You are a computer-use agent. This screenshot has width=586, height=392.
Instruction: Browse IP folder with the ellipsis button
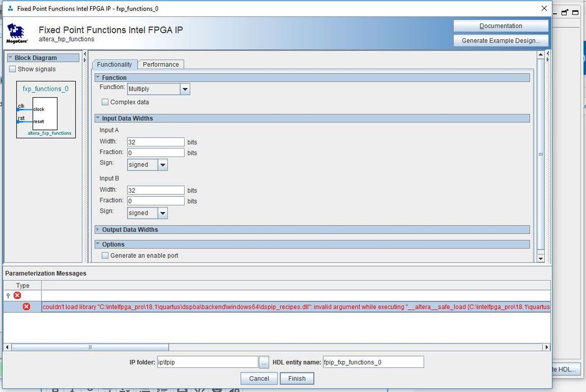pyautogui.click(x=264, y=362)
